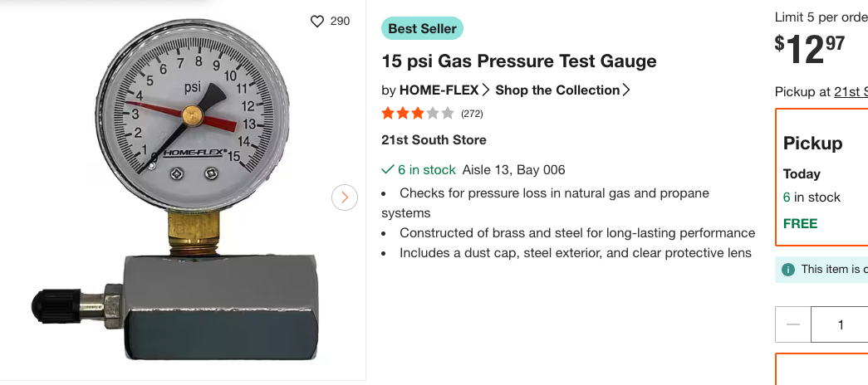Click the heart favorite icon
868x385 pixels.
[x=316, y=22]
